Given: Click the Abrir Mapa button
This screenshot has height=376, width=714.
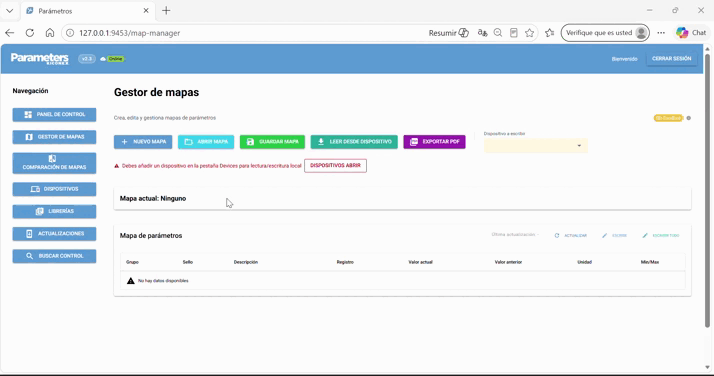Looking at the screenshot, I should coord(206,142).
